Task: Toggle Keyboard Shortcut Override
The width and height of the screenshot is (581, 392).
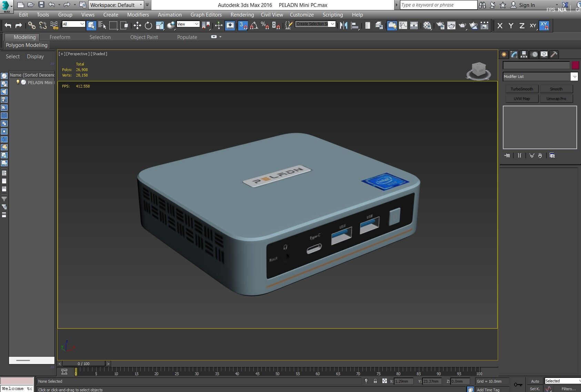Action: (x=230, y=26)
